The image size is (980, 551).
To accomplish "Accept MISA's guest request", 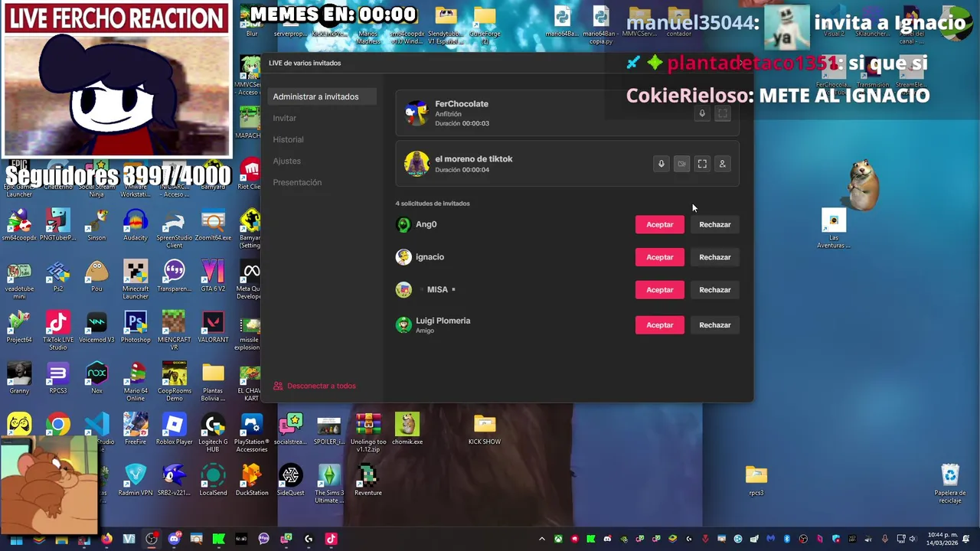I will click(x=660, y=290).
